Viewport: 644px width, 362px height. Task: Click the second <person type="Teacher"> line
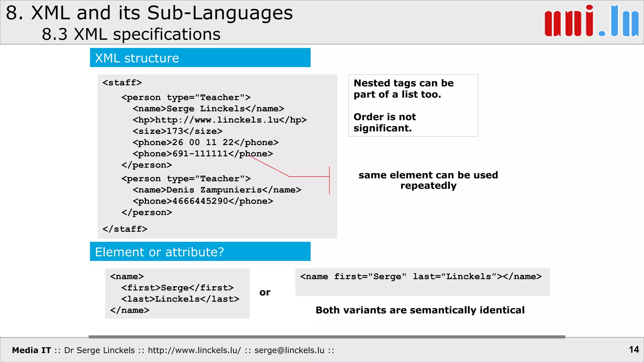tap(186, 178)
